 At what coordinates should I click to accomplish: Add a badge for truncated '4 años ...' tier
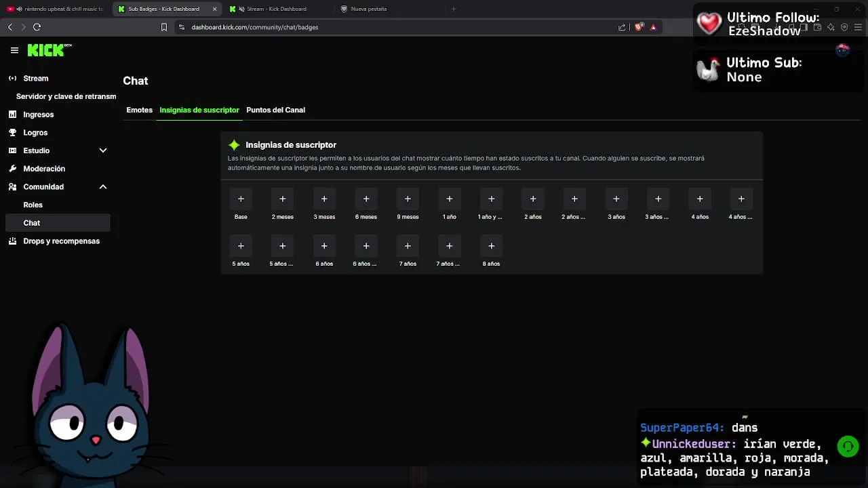click(741, 199)
